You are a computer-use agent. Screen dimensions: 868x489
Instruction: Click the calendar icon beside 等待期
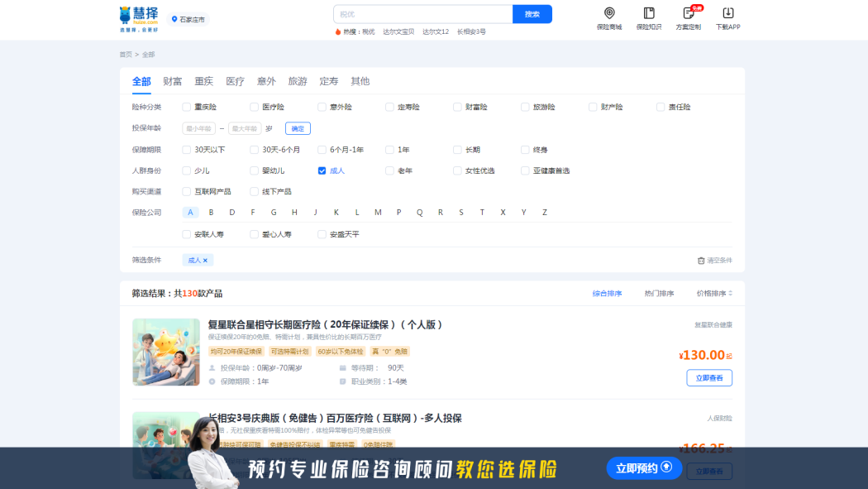(343, 367)
